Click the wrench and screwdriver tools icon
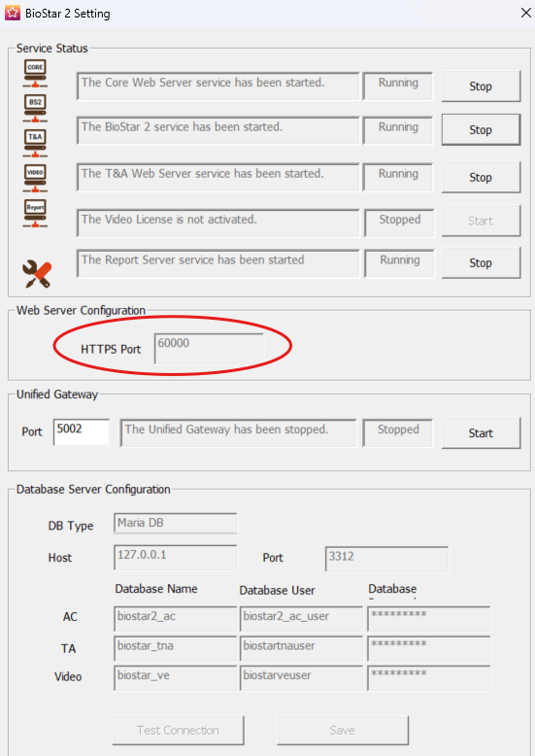This screenshot has width=535, height=756. 37,274
